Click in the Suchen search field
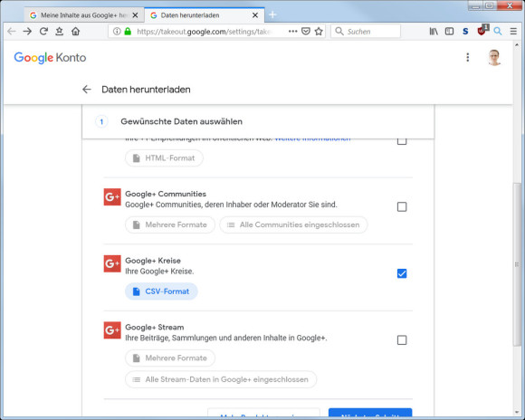 point(366,32)
